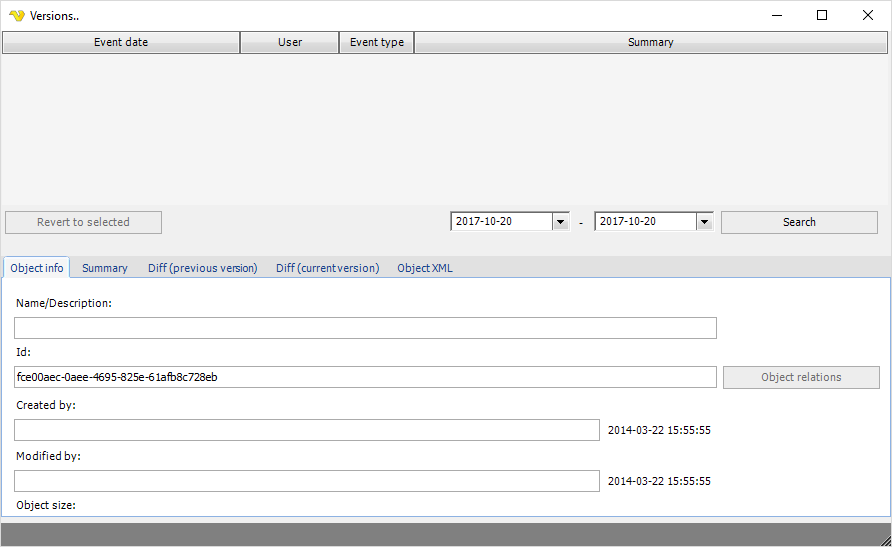892x547 pixels.
Task: Select the Object info tab
Action: [37, 268]
